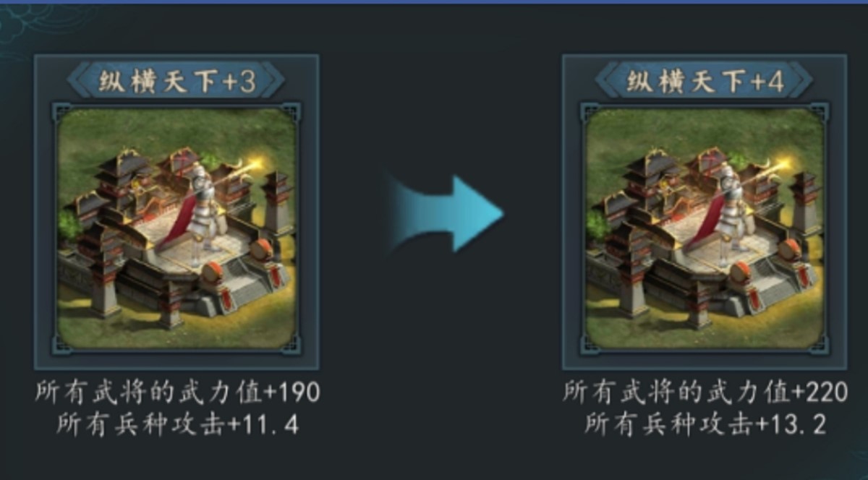This screenshot has height=480, width=868.
Task: Click the 纵横天下+3 title banner
Action: 176,81
